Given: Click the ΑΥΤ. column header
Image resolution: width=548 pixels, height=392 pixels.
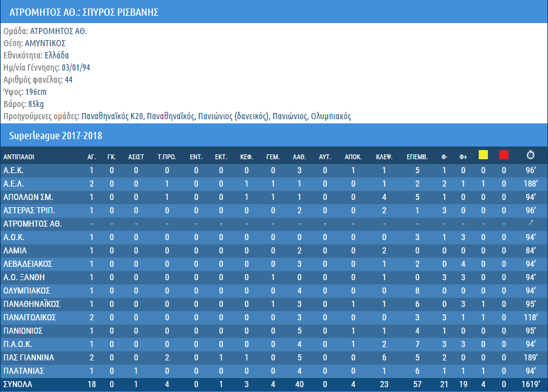Looking at the screenshot, I should click(x=324, y=157).
